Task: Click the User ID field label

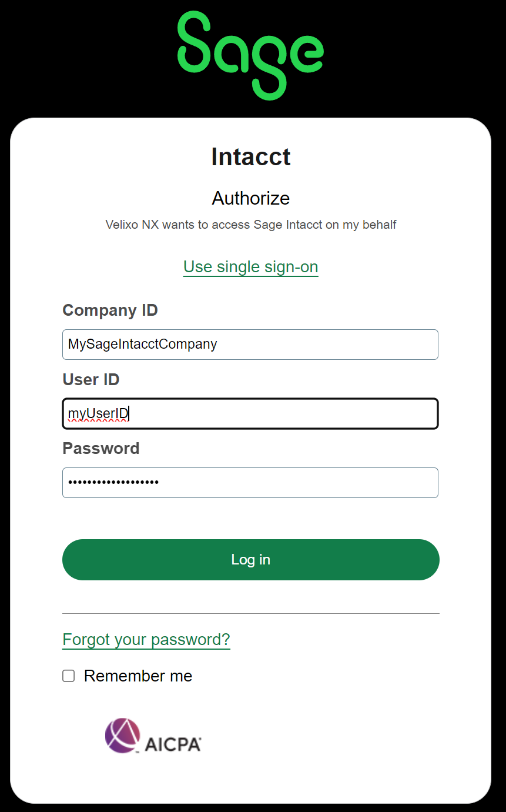Action: 91,380
